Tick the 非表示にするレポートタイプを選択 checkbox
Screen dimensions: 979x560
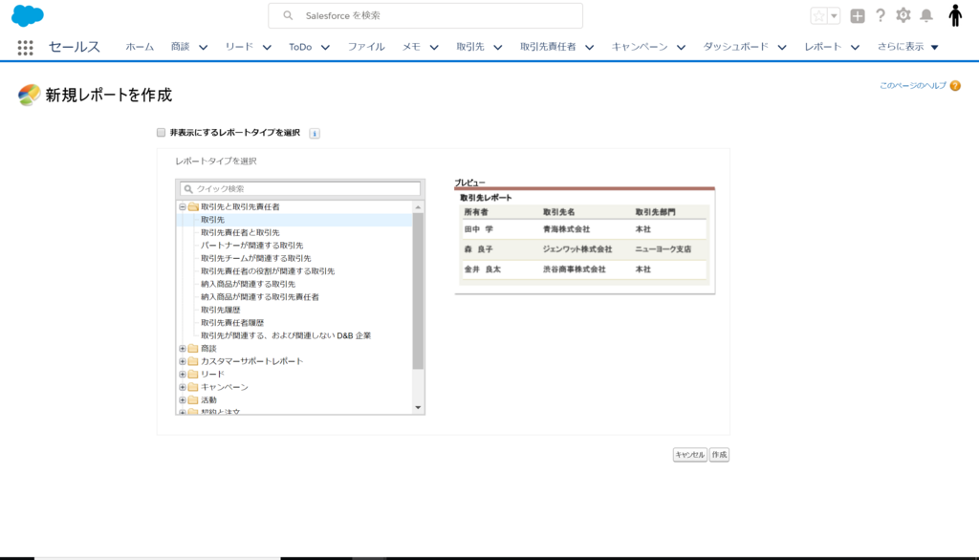click(161, 132)
